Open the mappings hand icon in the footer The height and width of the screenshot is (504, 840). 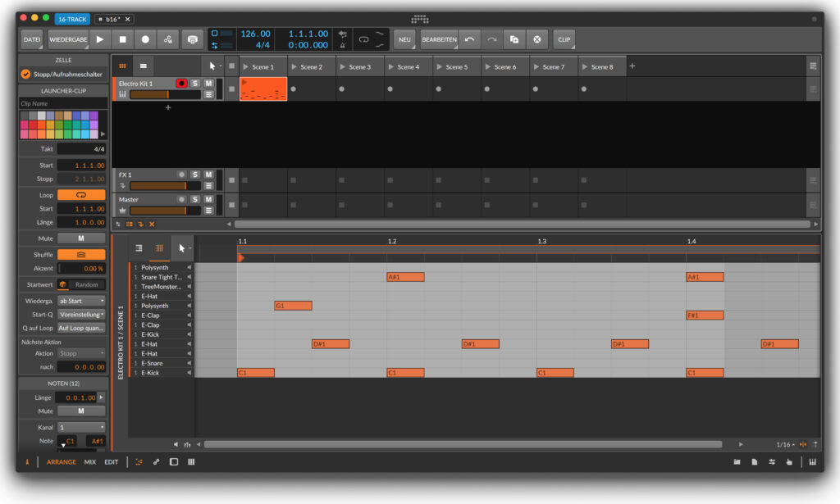tap(789, 461)
